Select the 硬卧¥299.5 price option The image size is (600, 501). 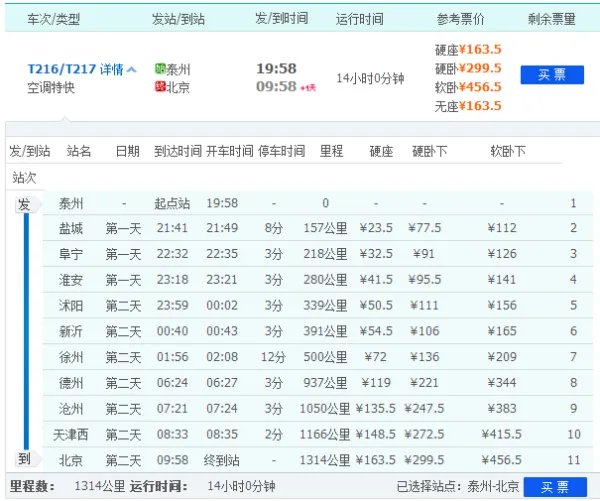468,68
